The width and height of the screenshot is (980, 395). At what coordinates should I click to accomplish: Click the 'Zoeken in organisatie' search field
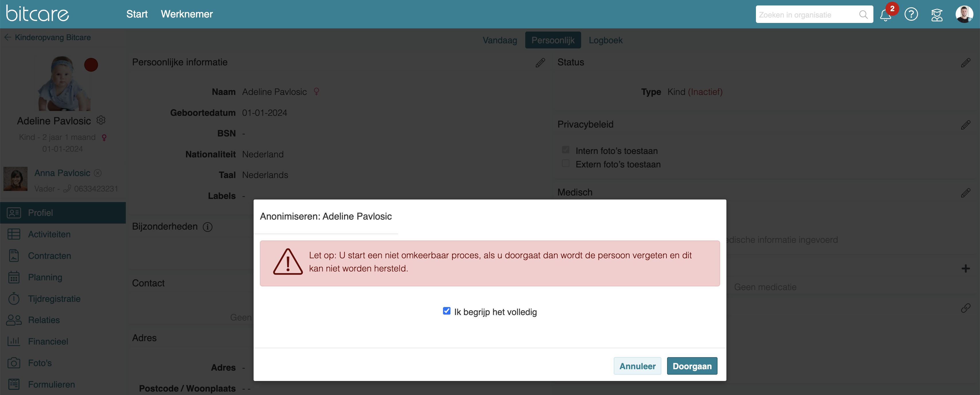(807, 15)
